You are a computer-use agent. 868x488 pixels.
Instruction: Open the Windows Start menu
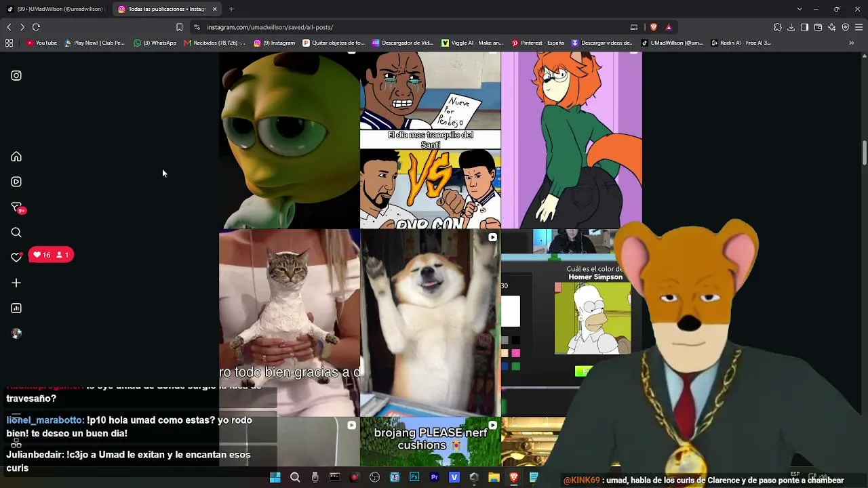275,477
